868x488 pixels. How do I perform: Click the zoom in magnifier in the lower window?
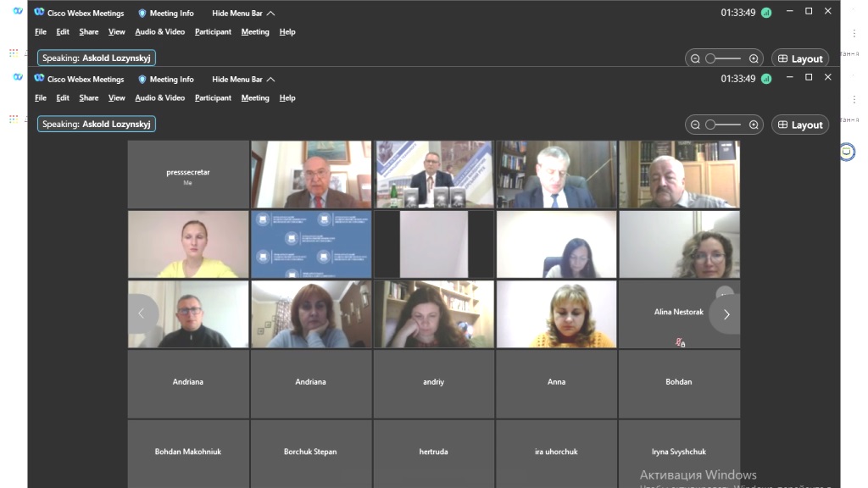pyautogui.click(x=754, y=125)
